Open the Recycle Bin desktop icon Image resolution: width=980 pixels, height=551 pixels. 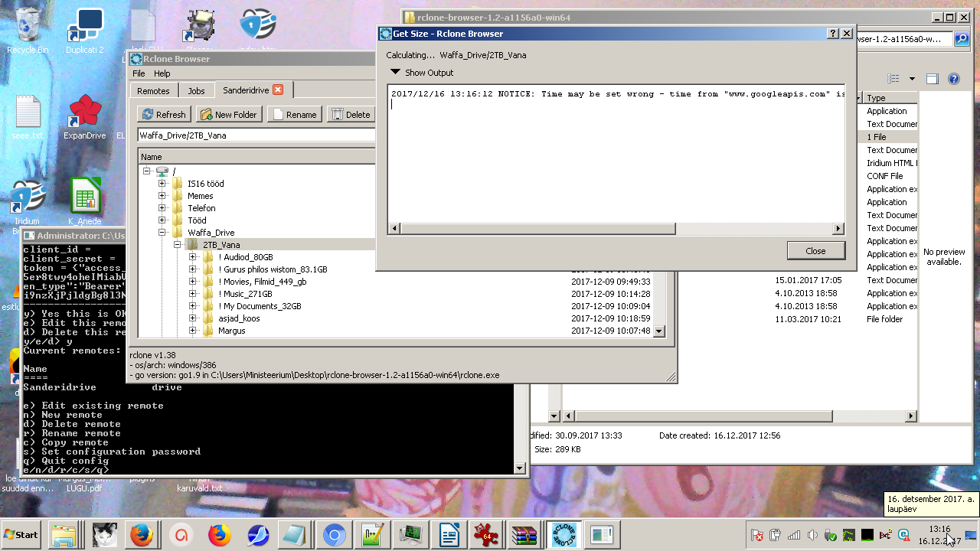[x=28, y=31]
